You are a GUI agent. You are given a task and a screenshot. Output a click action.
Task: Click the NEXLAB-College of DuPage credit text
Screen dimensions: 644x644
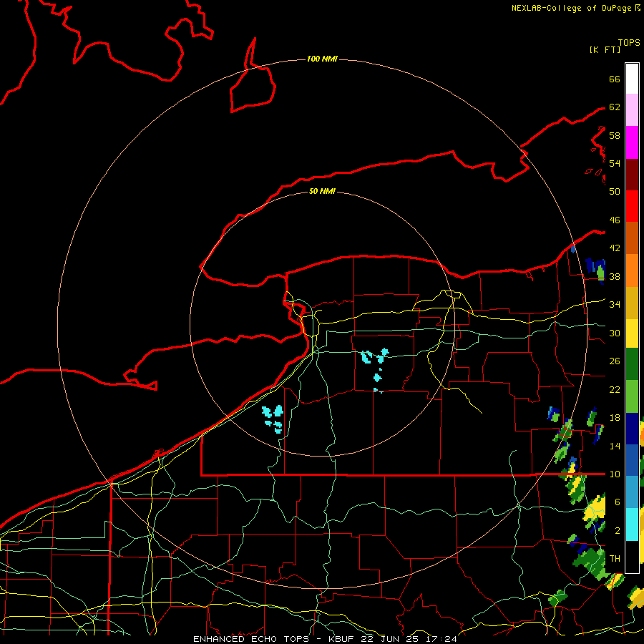point(571,8)
